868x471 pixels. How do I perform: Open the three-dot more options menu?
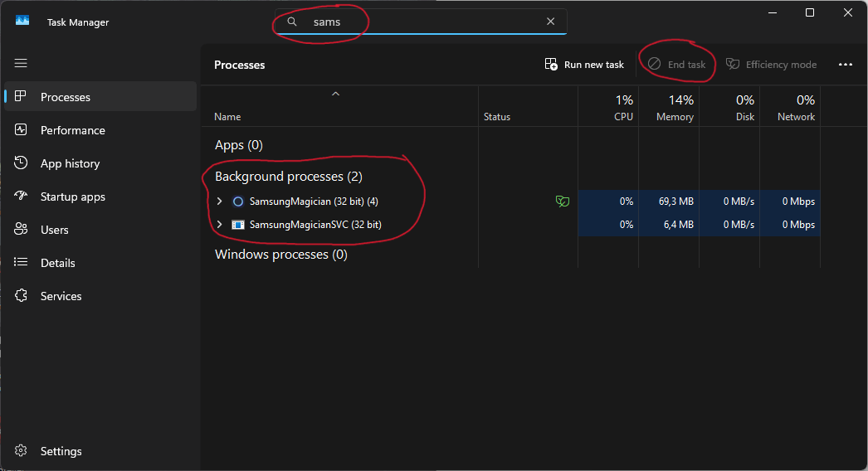pyautogui.click(x=846, y=64)
